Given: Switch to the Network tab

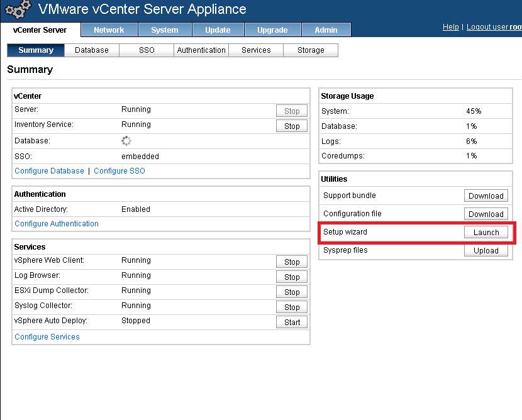Looking at the screenshot, I should click(109, 30).
